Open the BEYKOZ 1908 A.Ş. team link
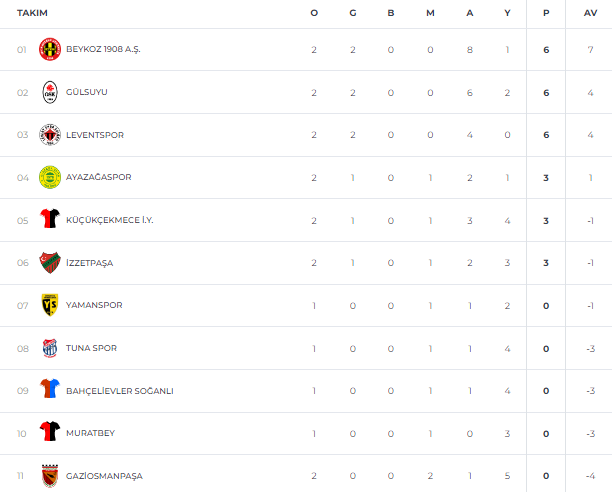The height and width of the screenshot is (492, 612). coord(103,49)
